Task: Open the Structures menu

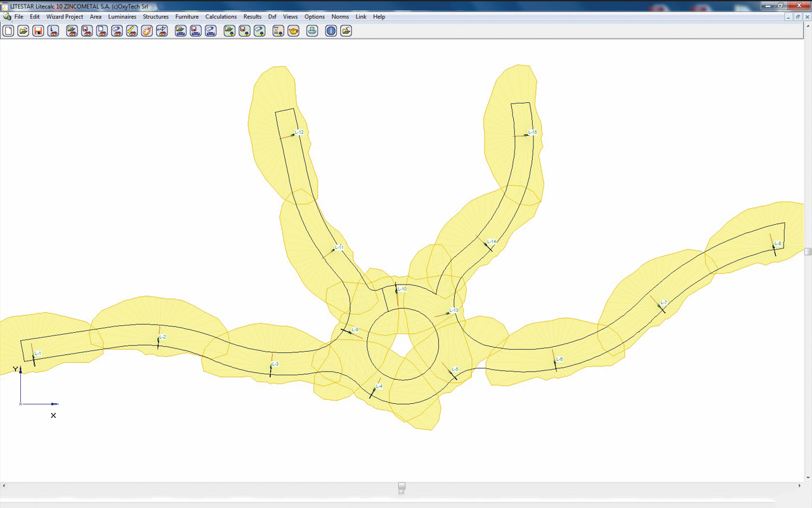Action: [156, 17]
